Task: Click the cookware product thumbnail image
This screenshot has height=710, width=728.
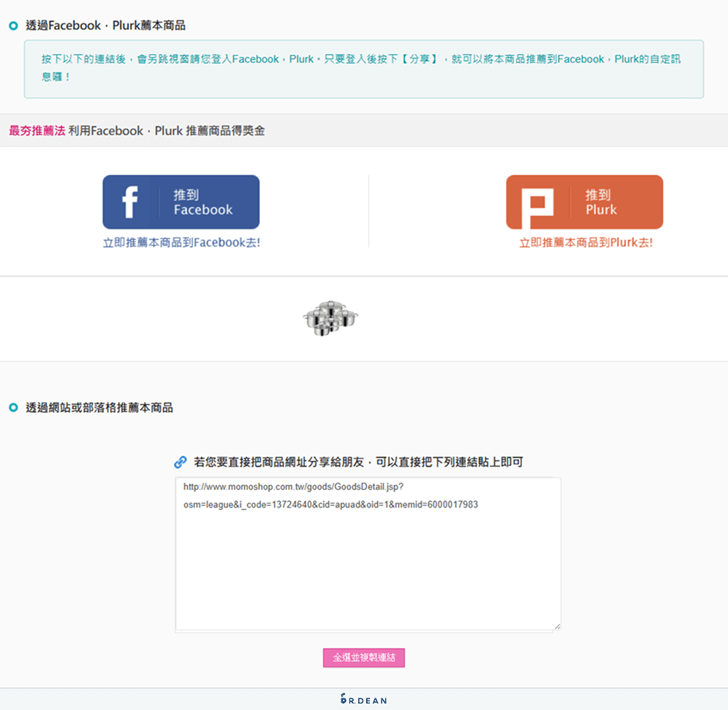Action: (x=330, y=318)
